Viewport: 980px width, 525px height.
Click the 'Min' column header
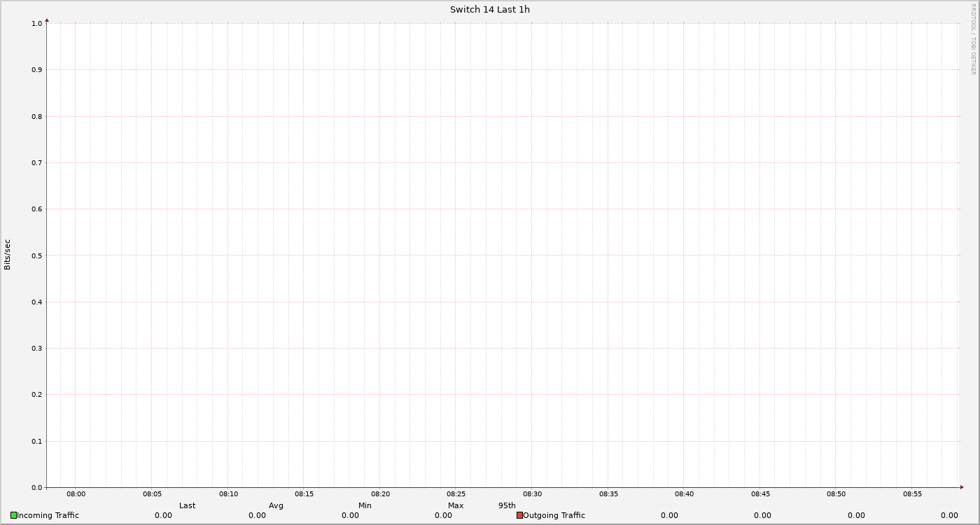365,505
